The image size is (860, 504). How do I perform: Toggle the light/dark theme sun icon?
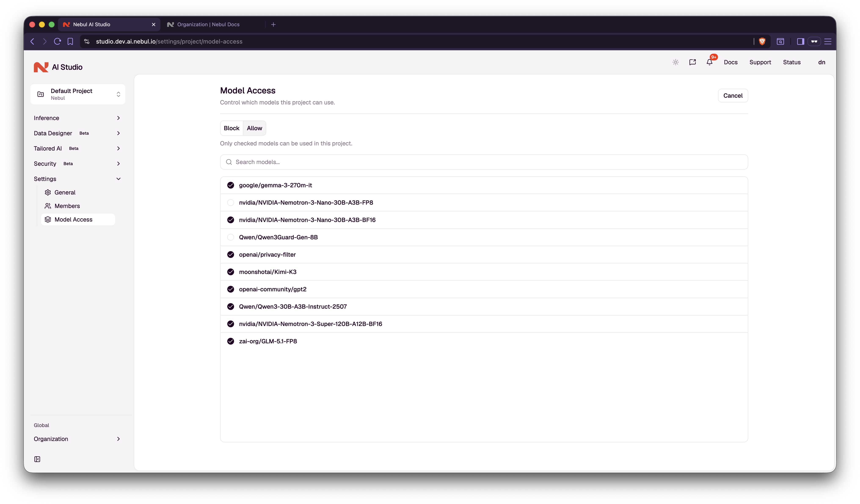pos(675,62)
